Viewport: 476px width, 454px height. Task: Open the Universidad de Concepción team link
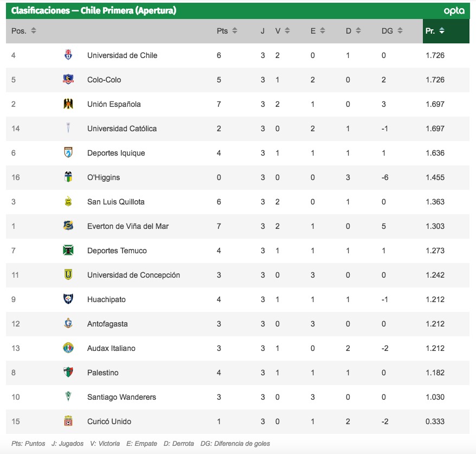click(x=133, y=275)
